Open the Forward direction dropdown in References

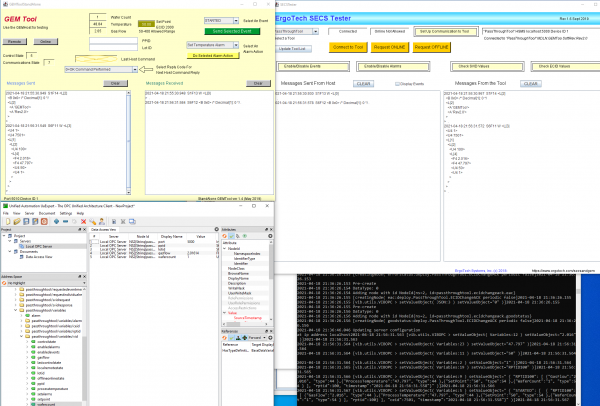click(x=258, y=338)
